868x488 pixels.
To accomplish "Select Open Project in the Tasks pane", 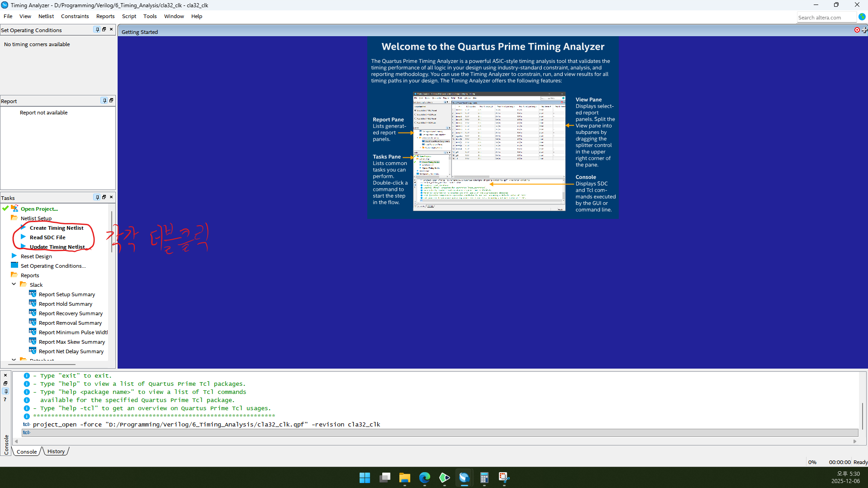I will [39, 208].
